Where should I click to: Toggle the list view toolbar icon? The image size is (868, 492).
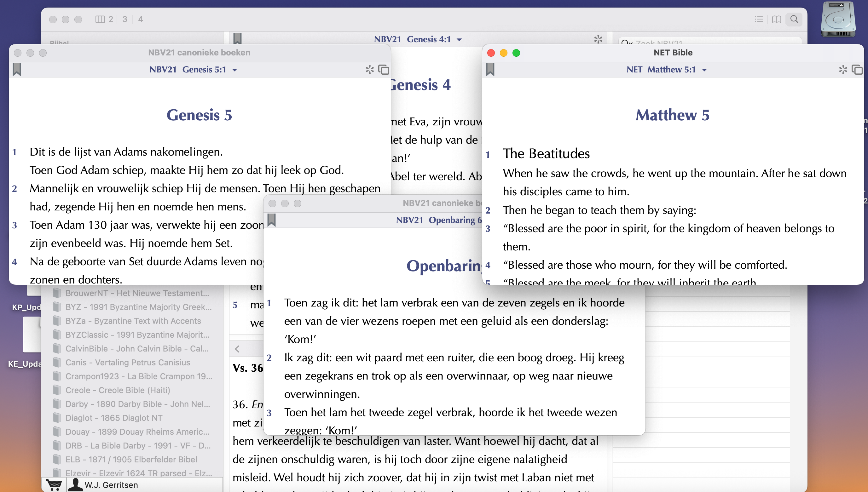coord(758,19)
